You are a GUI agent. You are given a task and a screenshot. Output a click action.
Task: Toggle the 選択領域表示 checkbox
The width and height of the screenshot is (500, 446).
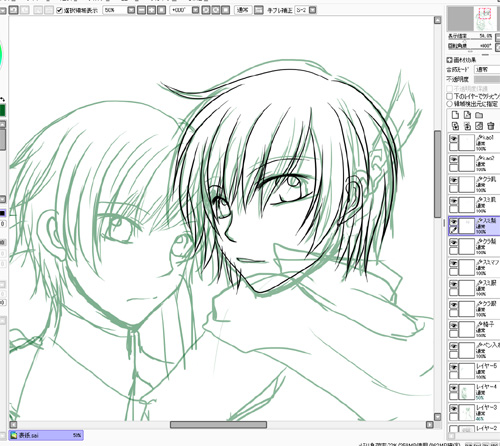59,10
